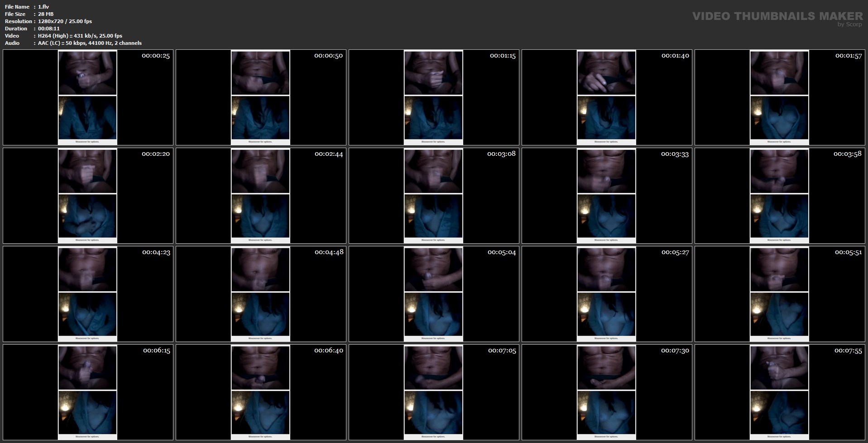
Task: Choose the frame marked 00:03:58
Action: [780, 196]
